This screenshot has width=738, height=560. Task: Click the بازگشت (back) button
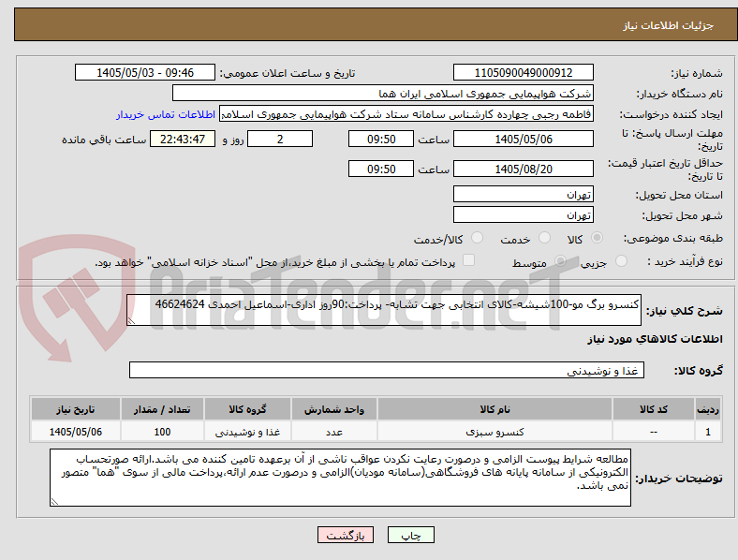coord(346,535)
